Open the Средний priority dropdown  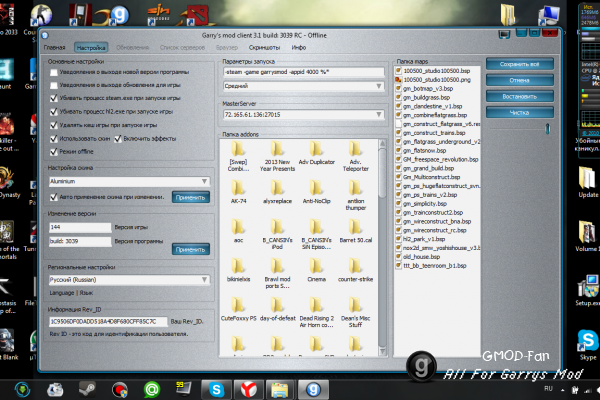[303, 86]
